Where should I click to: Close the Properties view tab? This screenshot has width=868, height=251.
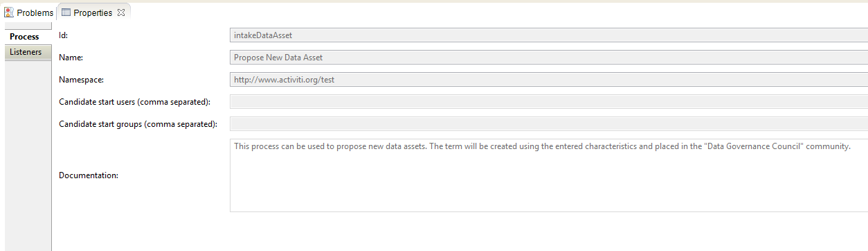[x=121, y=12]
